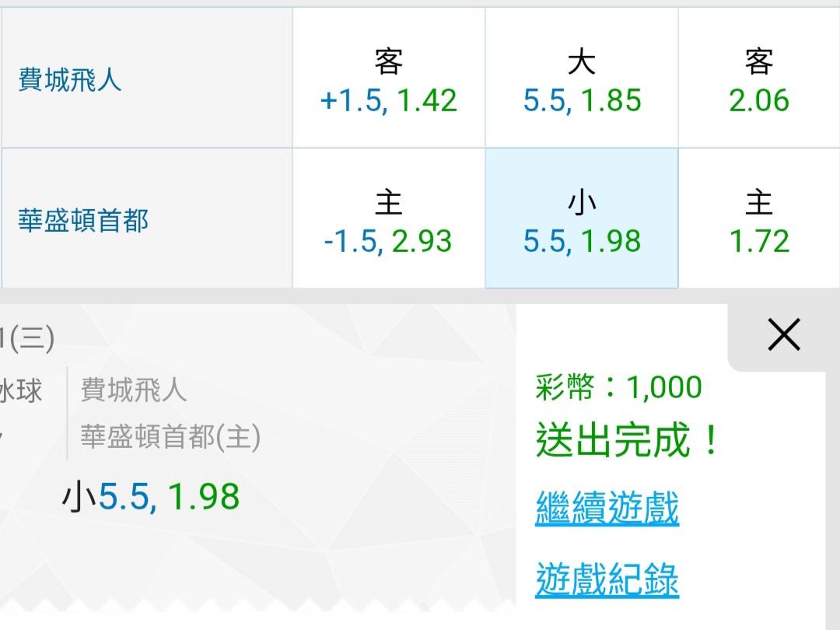Close the bet slip with the X
This screenshot has height=630, width=840.
point(783,336)
